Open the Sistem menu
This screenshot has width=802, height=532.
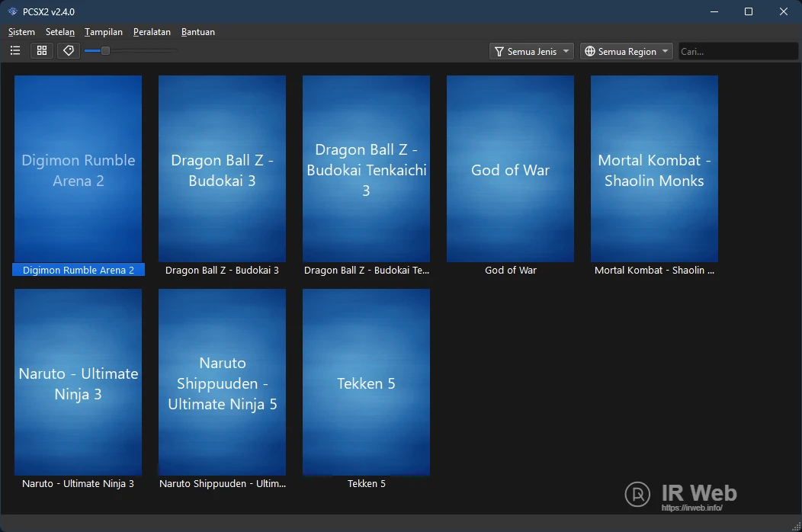(x=21, y=32)
